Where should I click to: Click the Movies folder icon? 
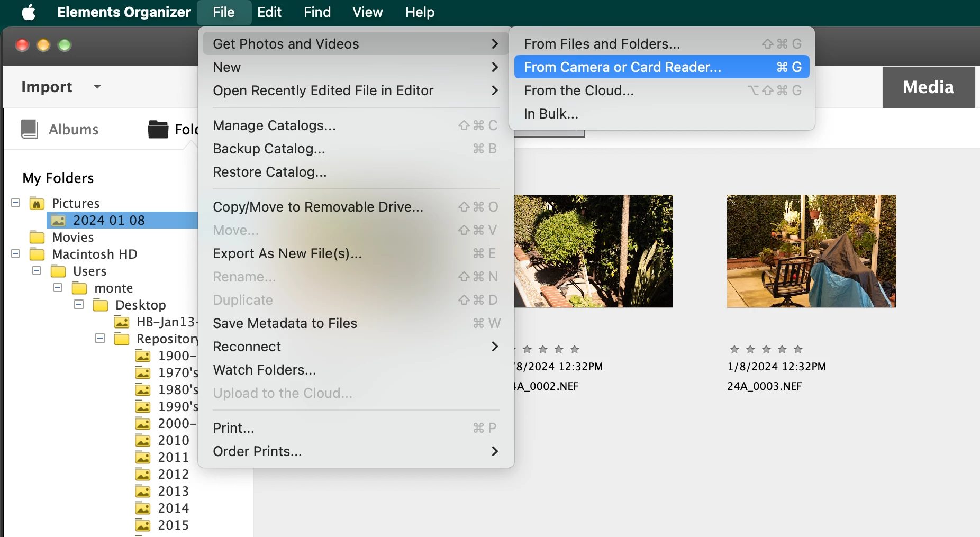37,237
